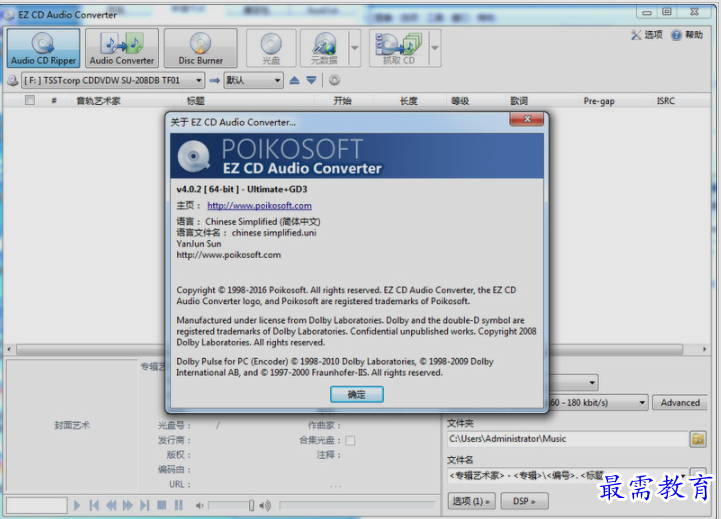Screen dimensions: 721x519
Task: Click the 长度 column header
Action: coord(408,101)
